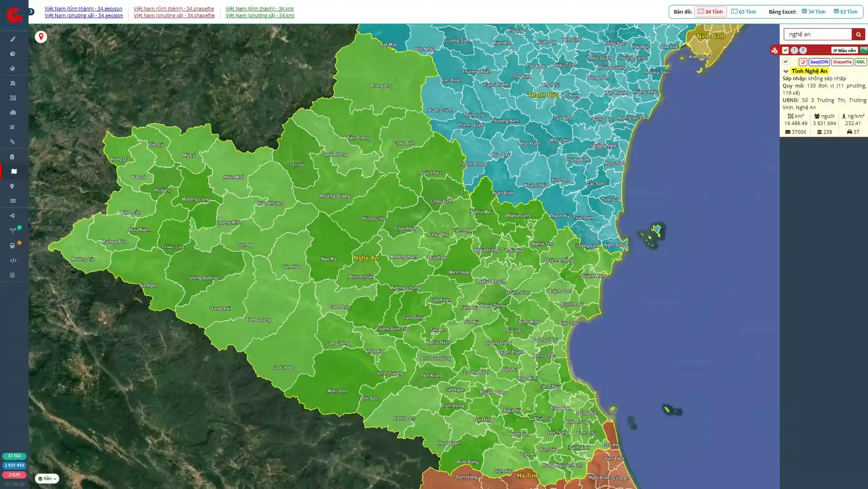
Task: Open the Việt Nam (tỉnh thành) - 34.geojson link
Action: pos(83,9)
